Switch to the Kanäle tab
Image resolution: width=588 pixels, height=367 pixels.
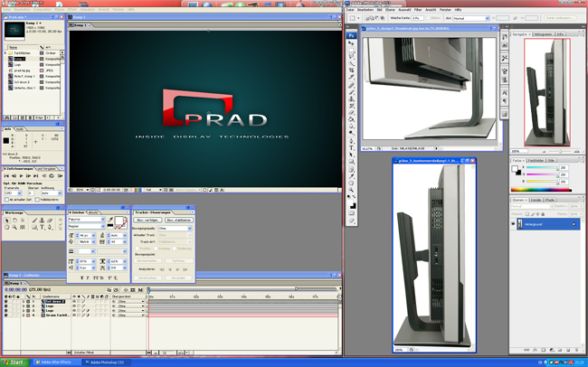tap(536, 200)
